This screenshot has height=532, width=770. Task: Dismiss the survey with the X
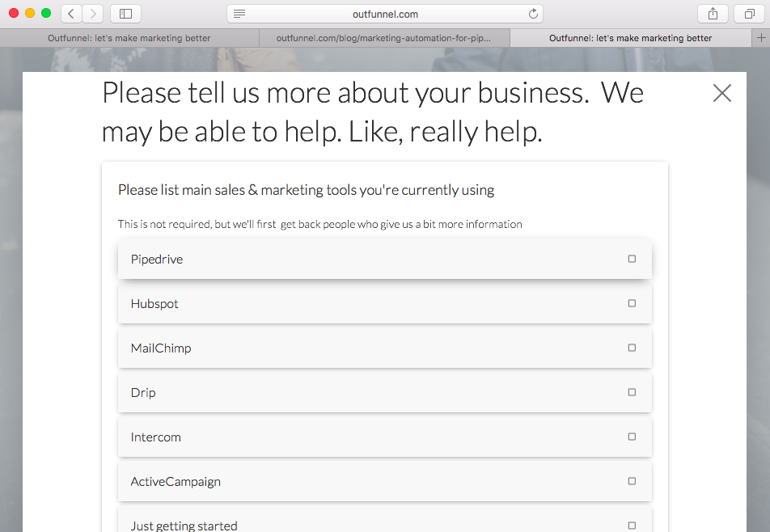(721, 93)
